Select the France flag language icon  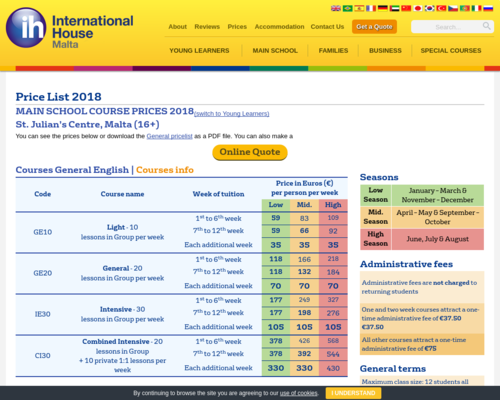[371, 8]
